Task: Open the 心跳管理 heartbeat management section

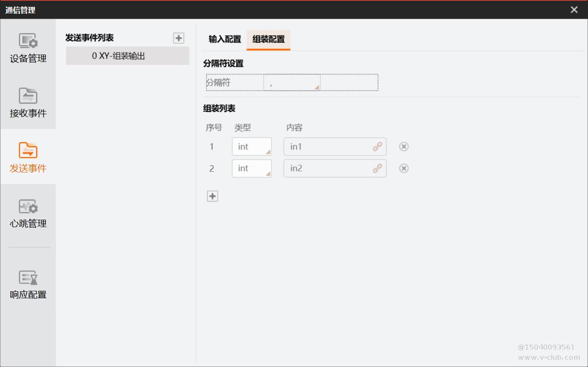Action: pyautogui.click(x=28, y=213)
